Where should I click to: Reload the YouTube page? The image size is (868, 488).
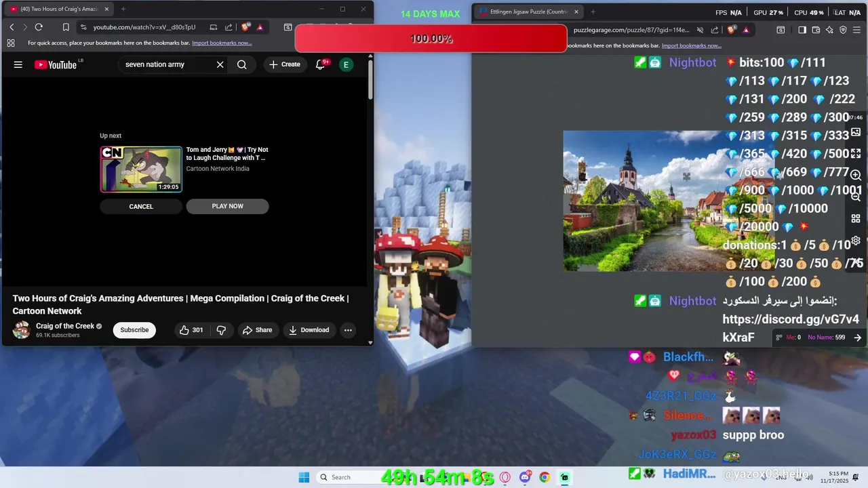click(x=39, y=27)
